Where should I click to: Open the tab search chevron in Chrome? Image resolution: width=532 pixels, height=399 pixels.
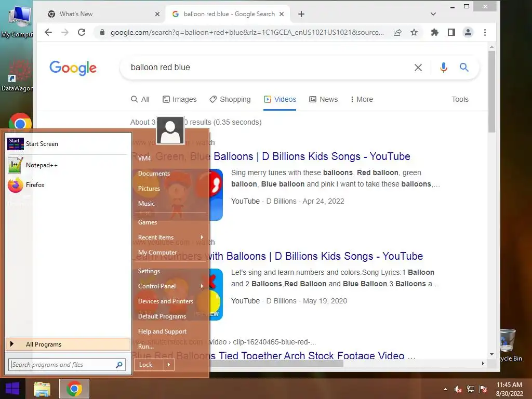[x=433, y=14]
